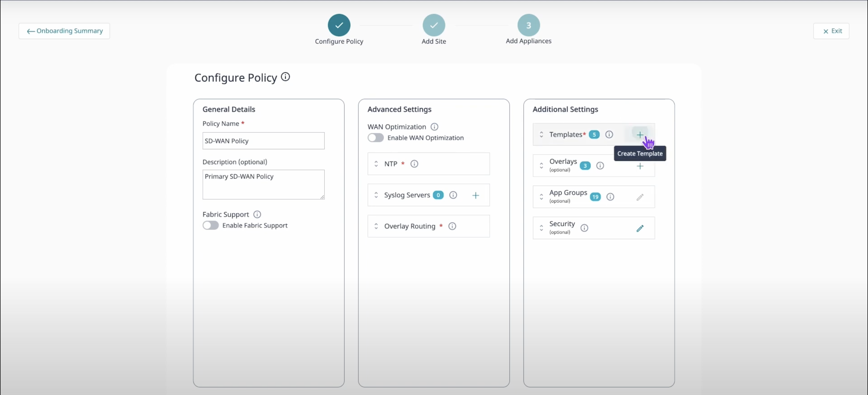Click the info icon next to NTP
The image size is (868, 395).
[x=414, y=163]
